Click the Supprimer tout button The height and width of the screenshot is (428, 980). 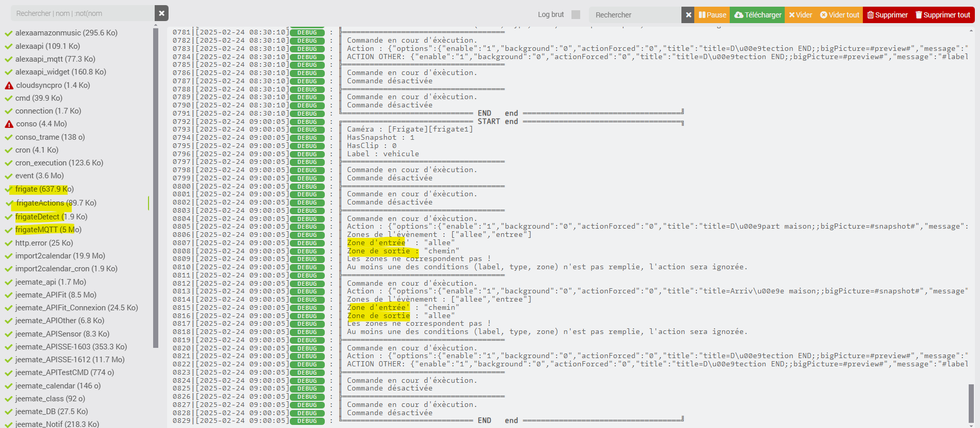click(x=943, y=15)
